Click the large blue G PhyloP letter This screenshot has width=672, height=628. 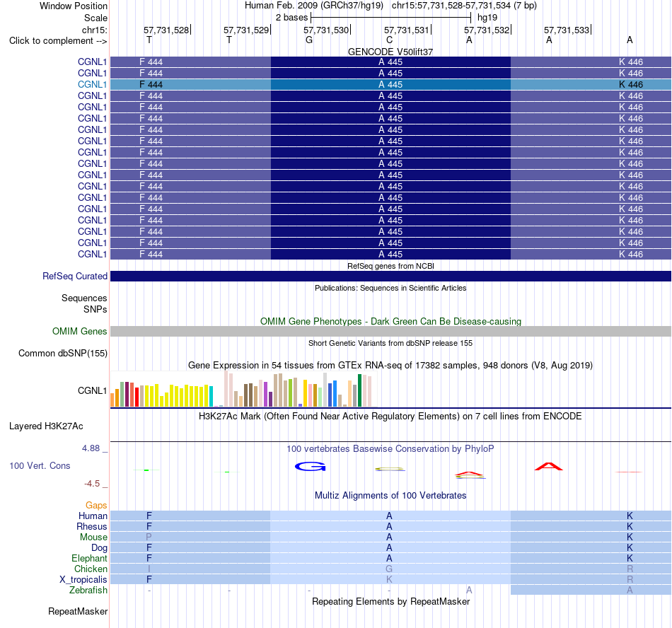[x=311, y=467]
